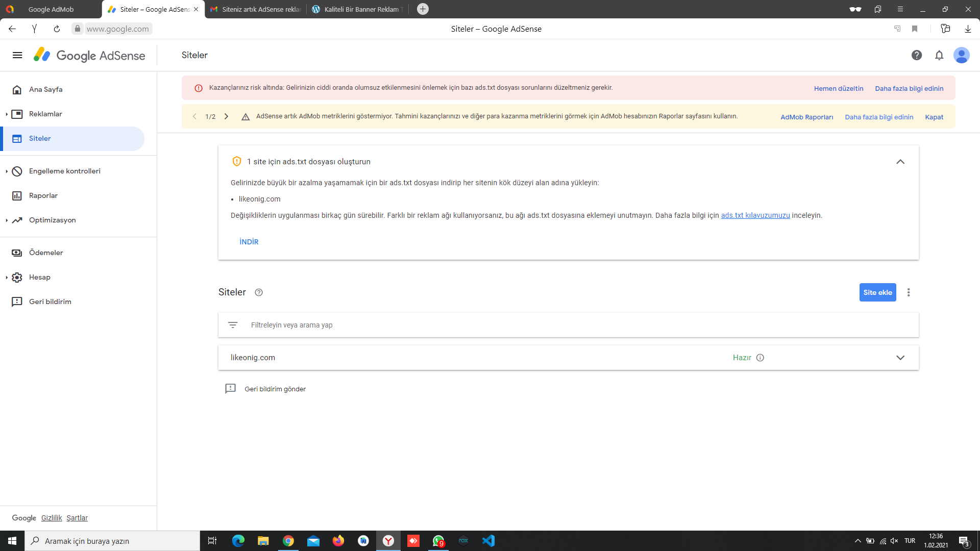Open the notifications bell
The height and width of the screenshot is (551, 980).
point(939,55)
